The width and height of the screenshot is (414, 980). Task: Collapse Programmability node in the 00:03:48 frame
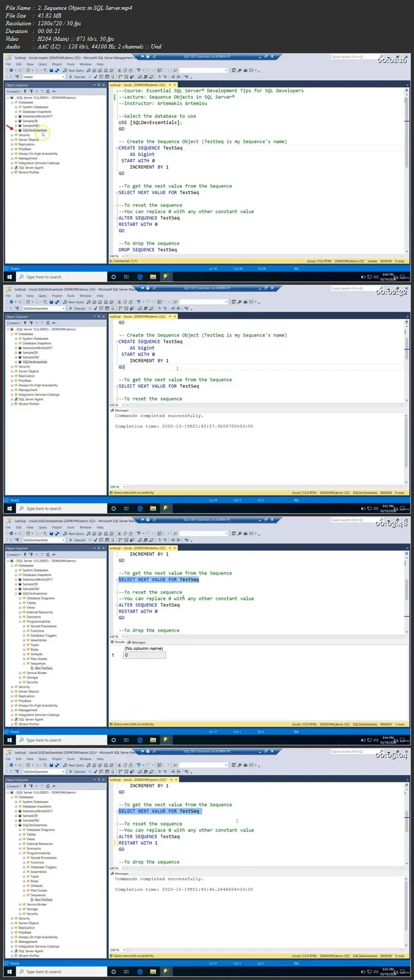coord(20,622)
